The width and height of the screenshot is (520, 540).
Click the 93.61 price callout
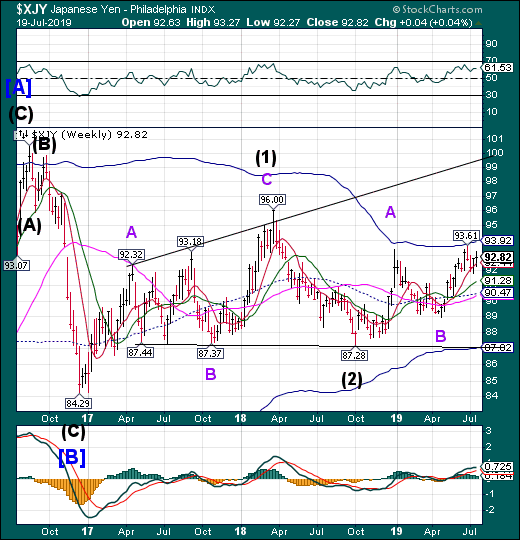[466, 236]
